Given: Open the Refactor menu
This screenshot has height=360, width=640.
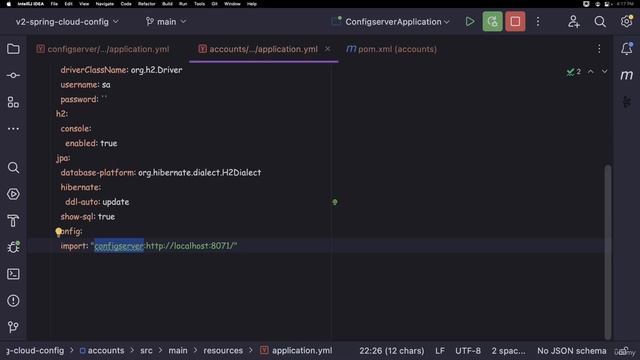Looking at the screenshot, I should tap(147, 4).
